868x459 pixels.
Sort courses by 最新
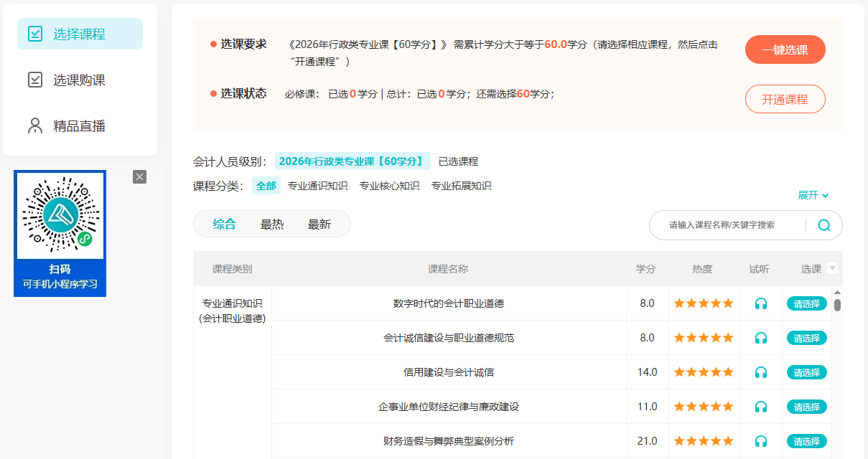coord(319,224)
